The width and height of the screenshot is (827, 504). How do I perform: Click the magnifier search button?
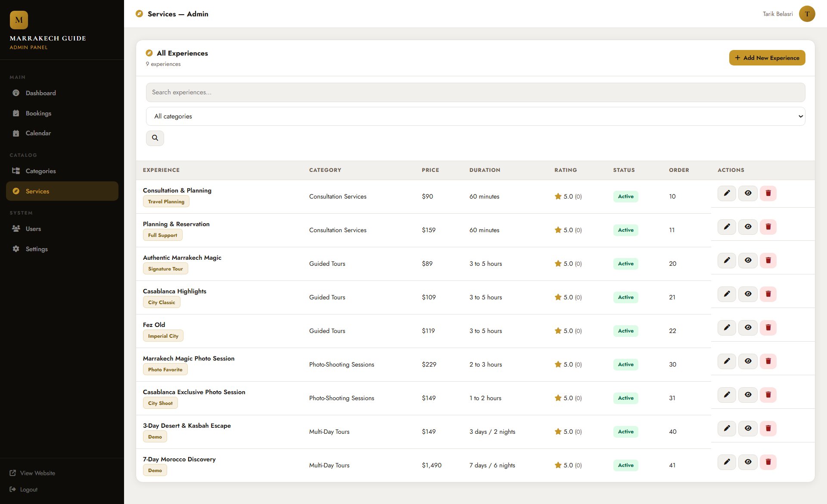pos(155,138)
